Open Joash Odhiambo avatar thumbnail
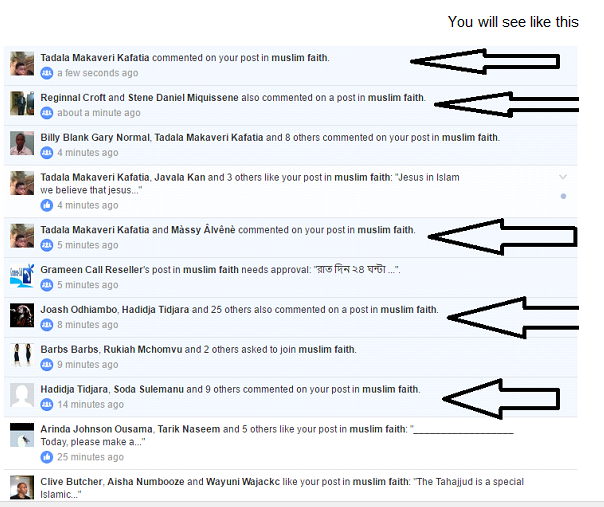The width and height of the screenshot is (604, 507). [x=22, y=316]
